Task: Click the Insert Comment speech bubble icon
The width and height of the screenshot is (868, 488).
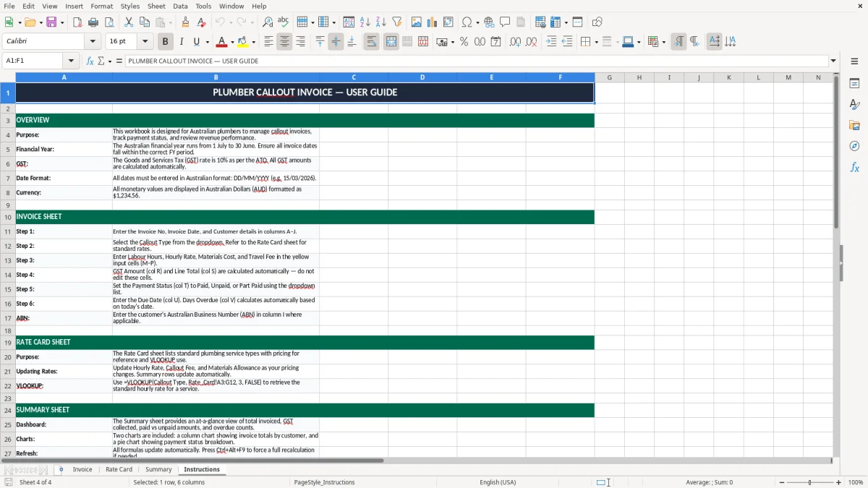Action: 505,22
